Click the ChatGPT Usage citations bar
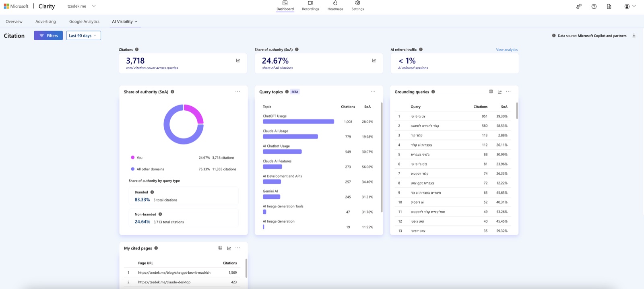Image resolution: width=644 pixels, height=289 pixels. [x=298, y=122]
